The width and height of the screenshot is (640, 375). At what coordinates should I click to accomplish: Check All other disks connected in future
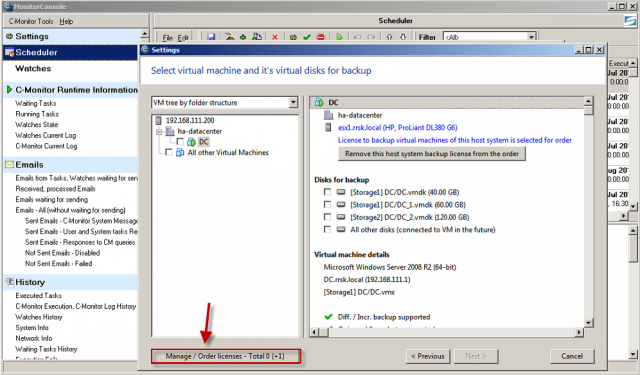[327, 229]
